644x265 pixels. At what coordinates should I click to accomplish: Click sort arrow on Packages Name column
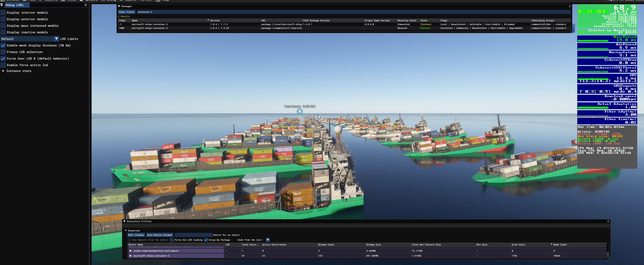(208, 20)
